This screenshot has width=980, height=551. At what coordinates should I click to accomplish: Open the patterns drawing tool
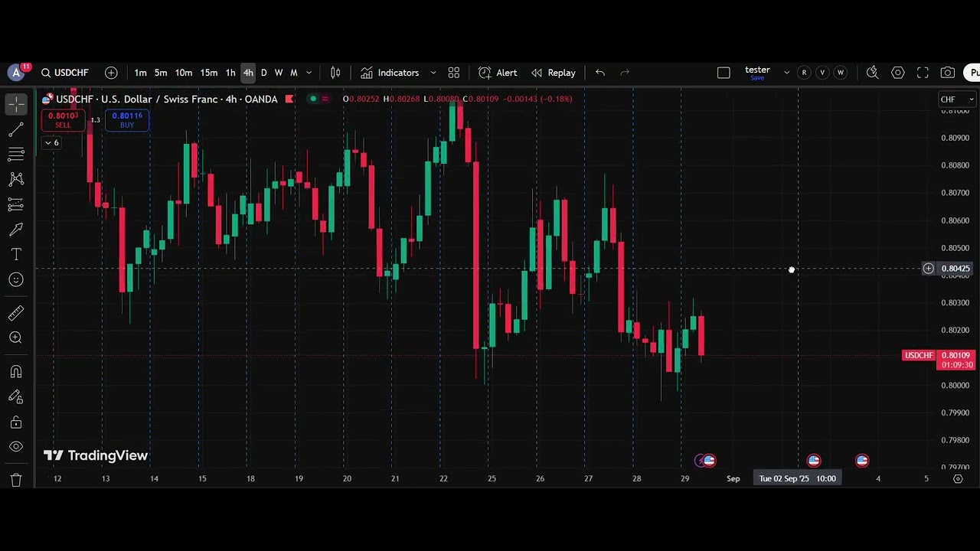click(16, 179)
